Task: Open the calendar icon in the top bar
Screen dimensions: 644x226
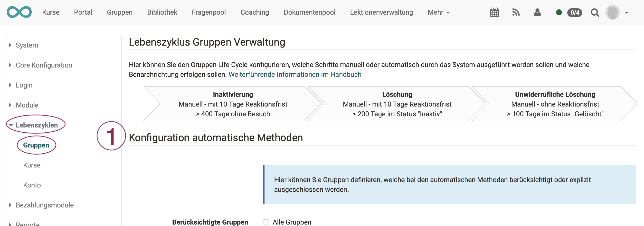Action: (x=494, y=12)
